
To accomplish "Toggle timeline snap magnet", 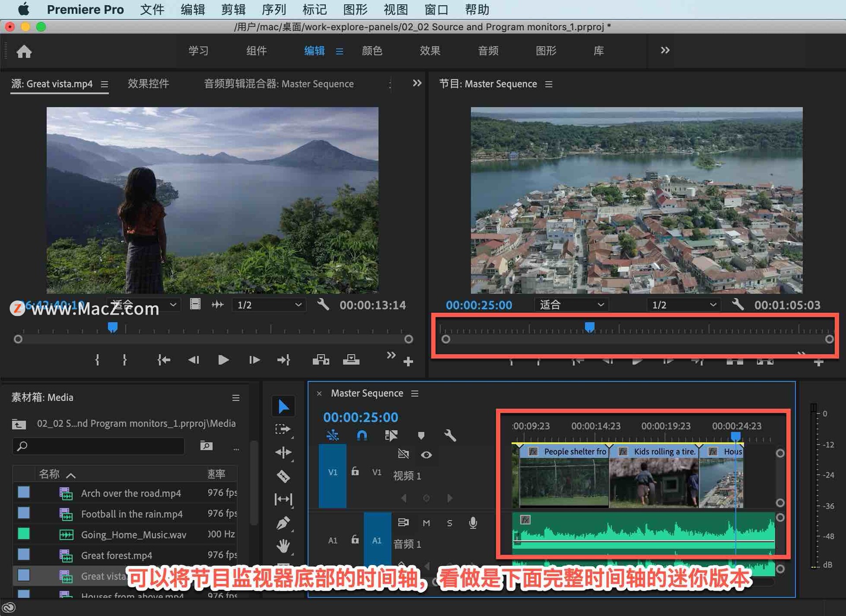I will click(x=361, y=436).
